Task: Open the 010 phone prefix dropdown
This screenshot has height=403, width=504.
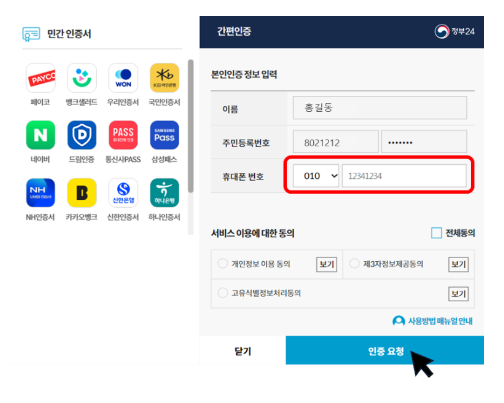Action: (x=316, y=176)
